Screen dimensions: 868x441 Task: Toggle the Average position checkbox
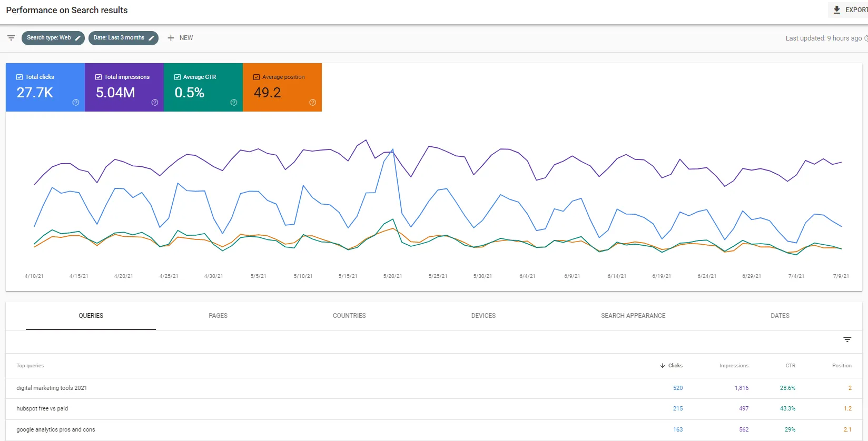coord(257,77)
